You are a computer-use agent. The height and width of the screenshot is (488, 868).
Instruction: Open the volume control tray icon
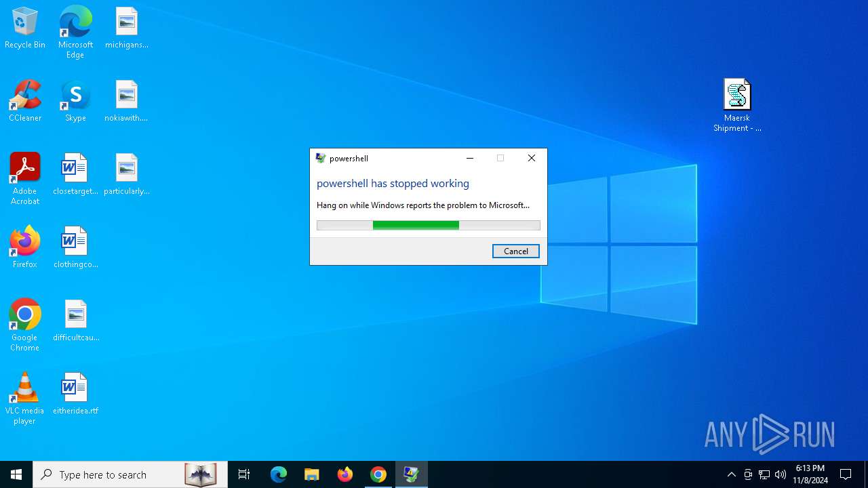click(781, 474)
